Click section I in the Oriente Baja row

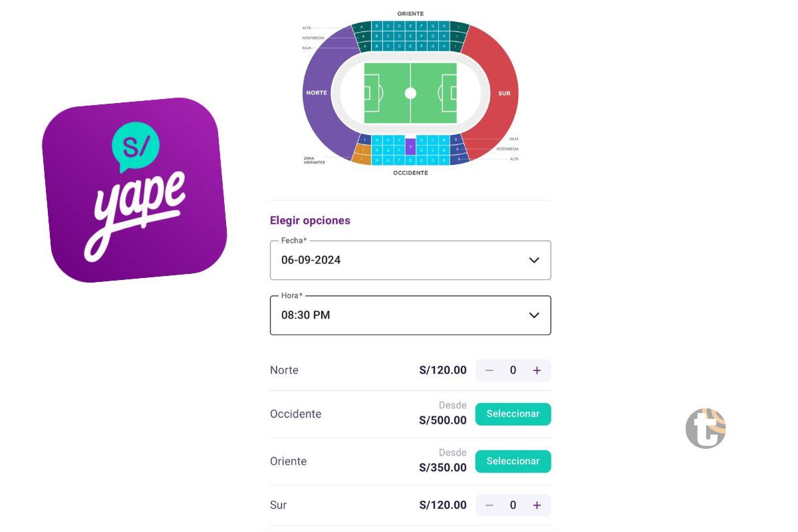coord(455,47)
